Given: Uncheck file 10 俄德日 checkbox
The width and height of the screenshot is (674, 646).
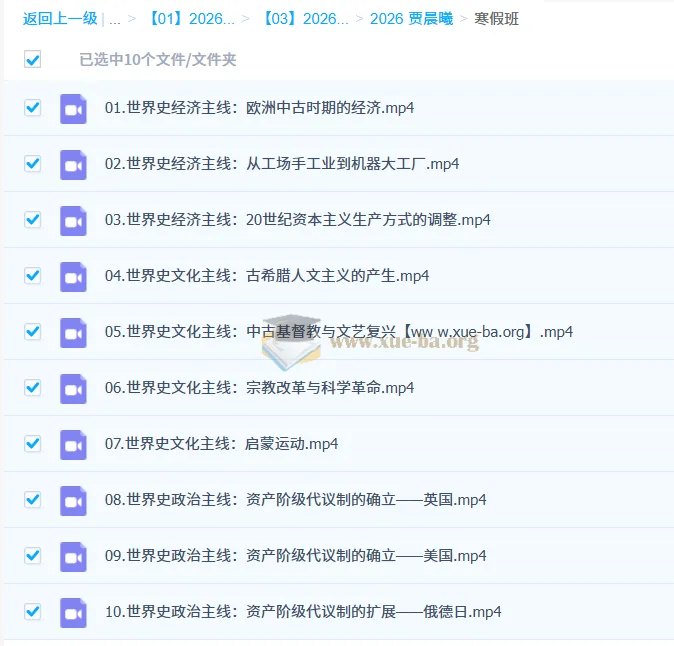Looking at the screenshot, I should pyautogui.click(x=33, y=612).
